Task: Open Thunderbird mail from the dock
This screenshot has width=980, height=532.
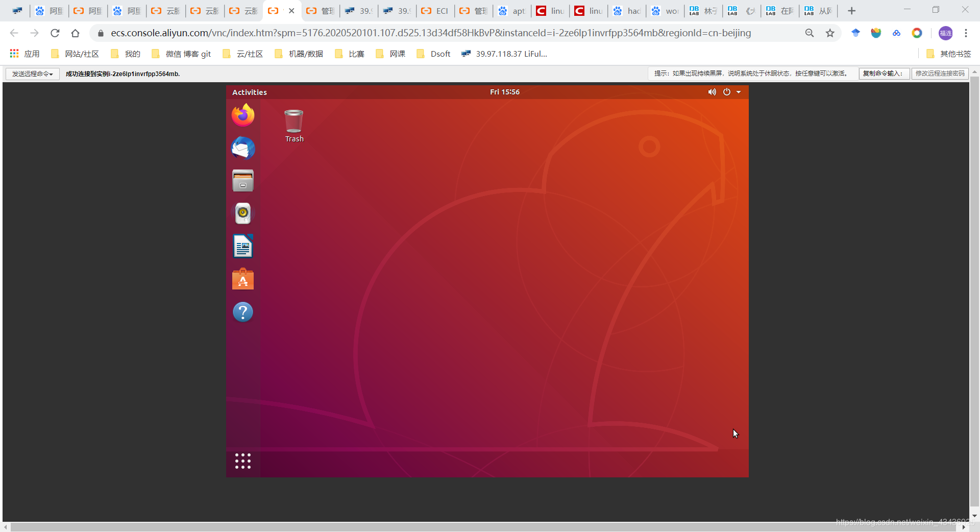Action: 242,148
